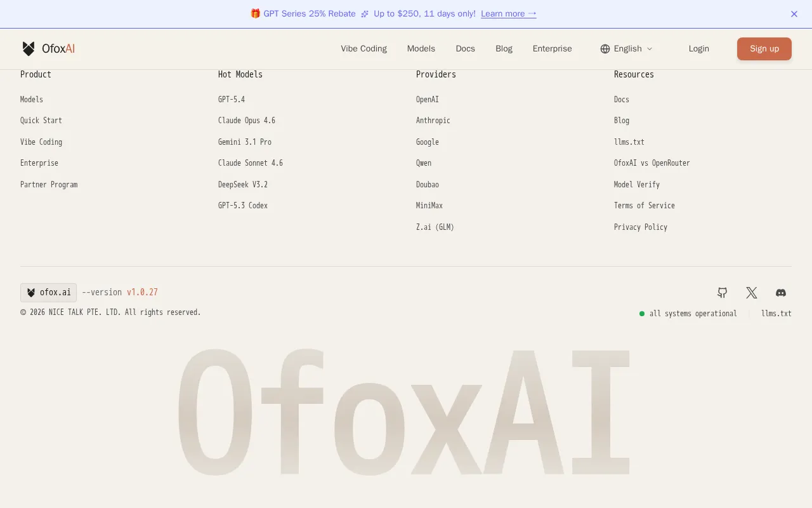This screenshot has height=508, width=812.
Task: Click the Providers column heading
Action: [436, 74]
